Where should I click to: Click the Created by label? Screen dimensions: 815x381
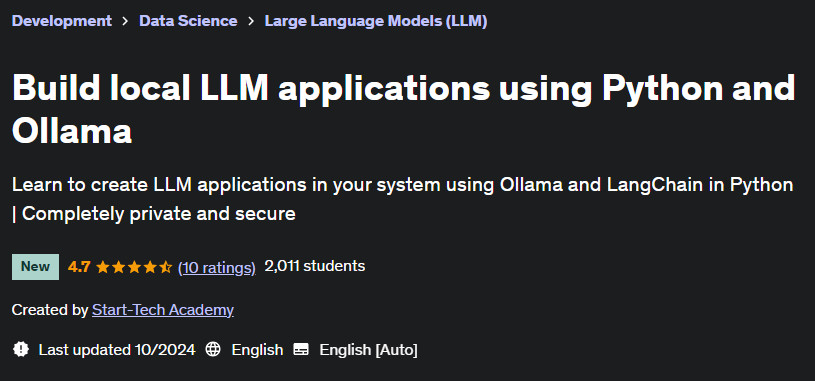pyautogui.click(x=50, y=310)
